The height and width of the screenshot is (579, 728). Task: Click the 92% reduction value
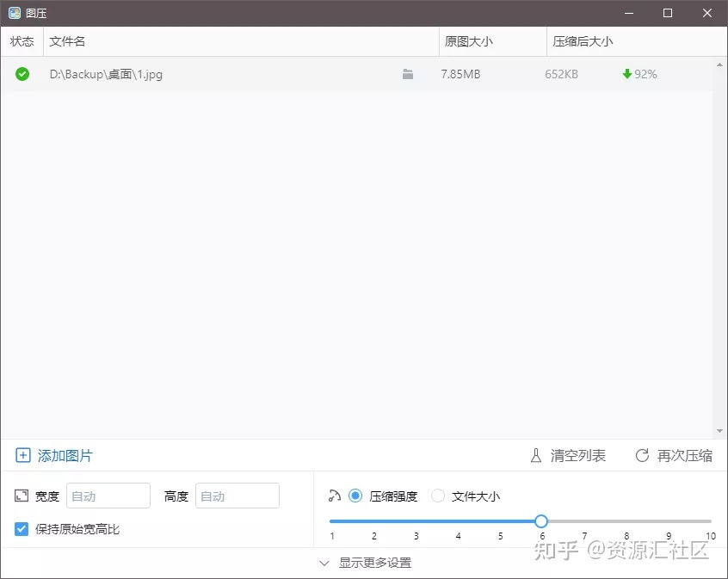645,74
